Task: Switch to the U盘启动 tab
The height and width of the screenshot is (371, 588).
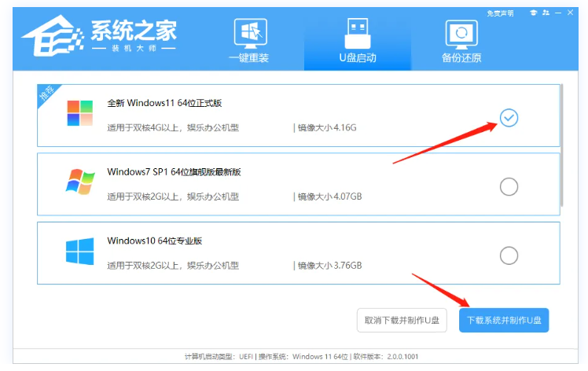Action: click(358, 40)
